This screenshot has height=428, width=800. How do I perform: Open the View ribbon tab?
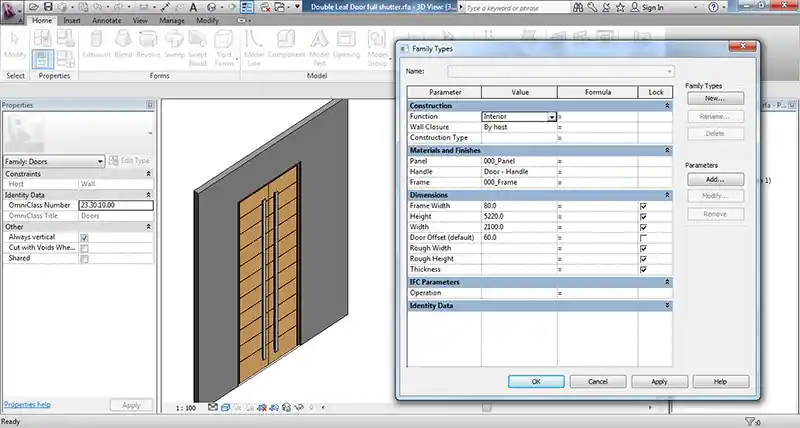click(140, 20)
